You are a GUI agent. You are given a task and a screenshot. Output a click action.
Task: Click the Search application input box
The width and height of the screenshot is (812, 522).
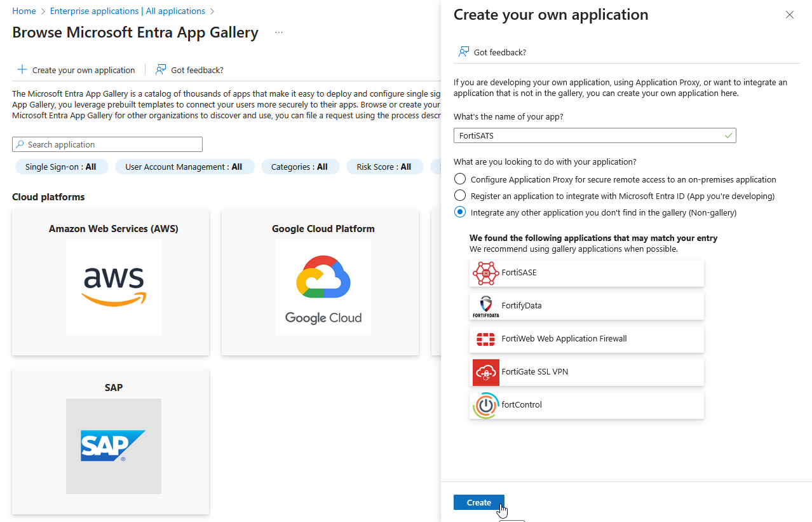pyautogui.click(x=107, y=144)
